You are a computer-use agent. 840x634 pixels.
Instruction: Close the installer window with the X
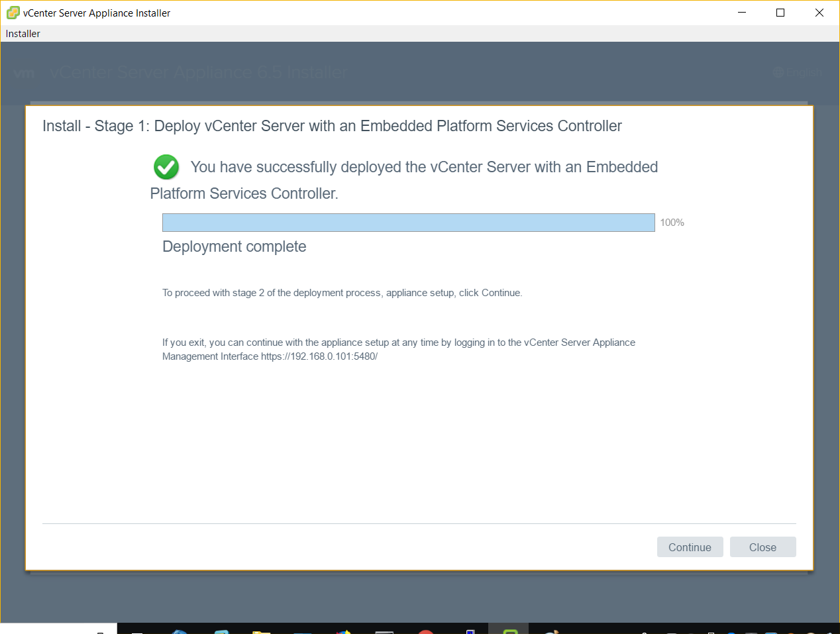click(x=819, y=13)
